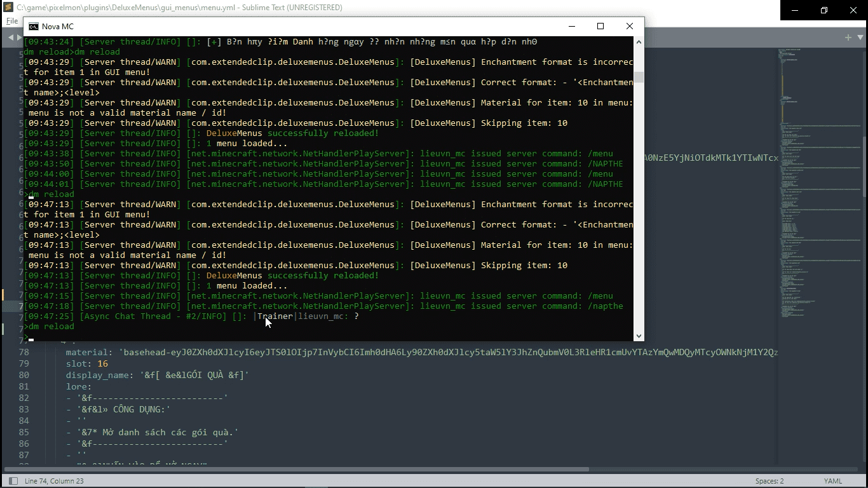Open the Spaces: 2 indentation selector
This screenshot has height=488, width=868.
(x=770, y=481)
